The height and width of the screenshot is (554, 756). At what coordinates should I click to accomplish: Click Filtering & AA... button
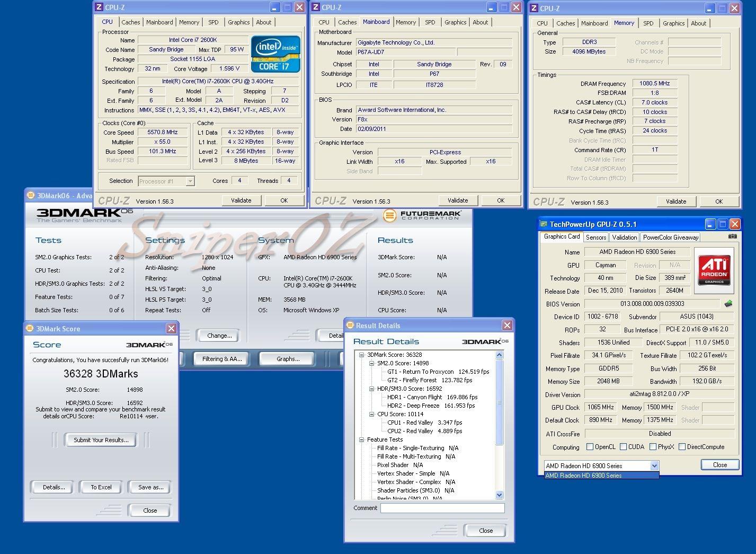pos(222,359)
